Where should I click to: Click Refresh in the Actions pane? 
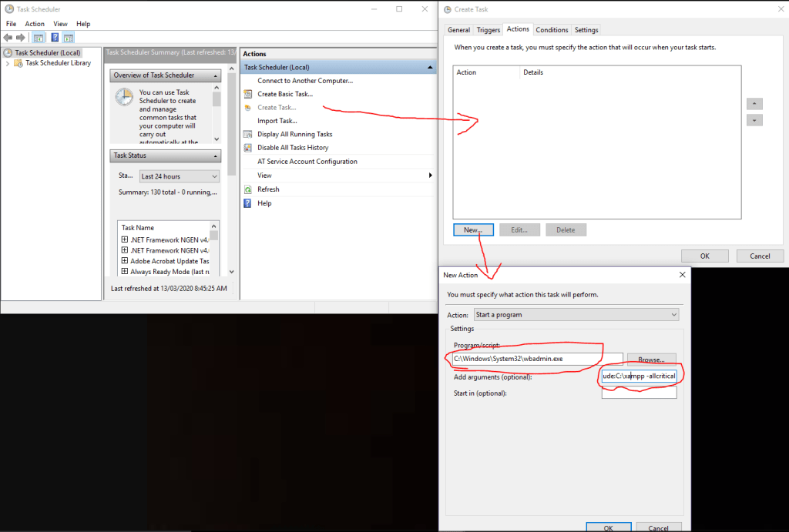pyautogui.click(x=268, y=189)
